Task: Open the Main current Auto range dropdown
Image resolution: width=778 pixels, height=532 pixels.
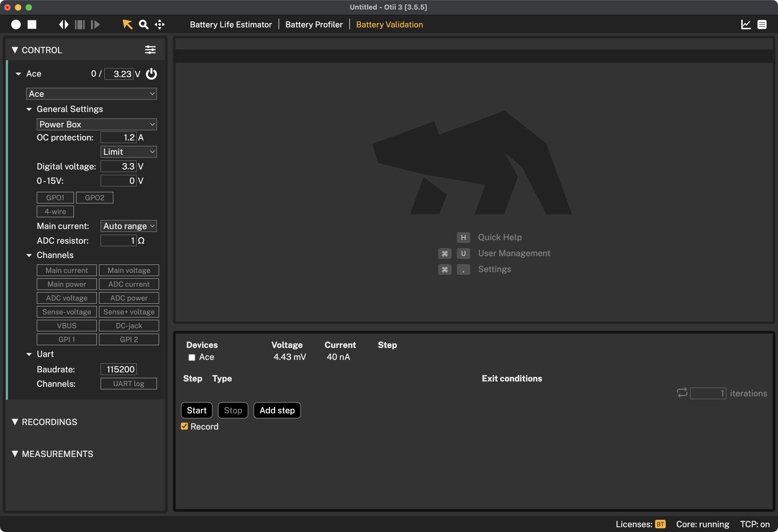Action: click(x=129, y=226)
